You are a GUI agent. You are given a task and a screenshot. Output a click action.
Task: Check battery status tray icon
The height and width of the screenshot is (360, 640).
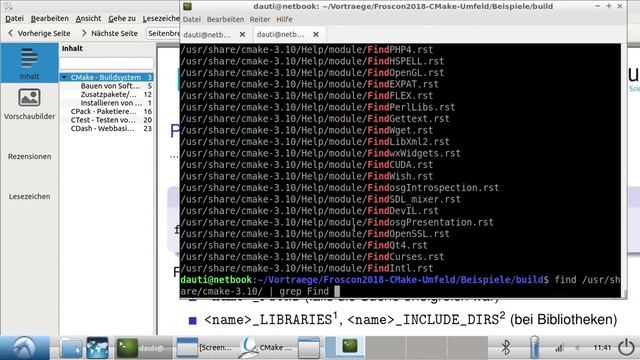534,347
